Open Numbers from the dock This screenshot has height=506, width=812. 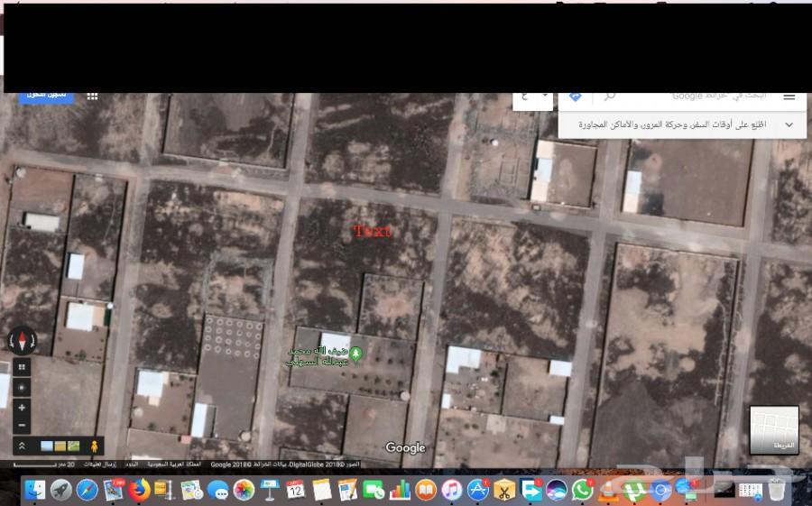[x=400, y=490]
